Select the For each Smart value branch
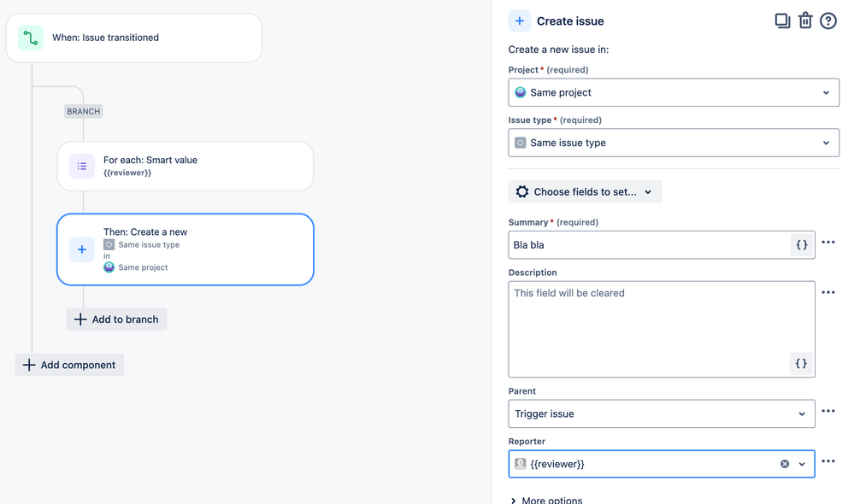This screenshot has height=504, width=854. click(185, 166)
